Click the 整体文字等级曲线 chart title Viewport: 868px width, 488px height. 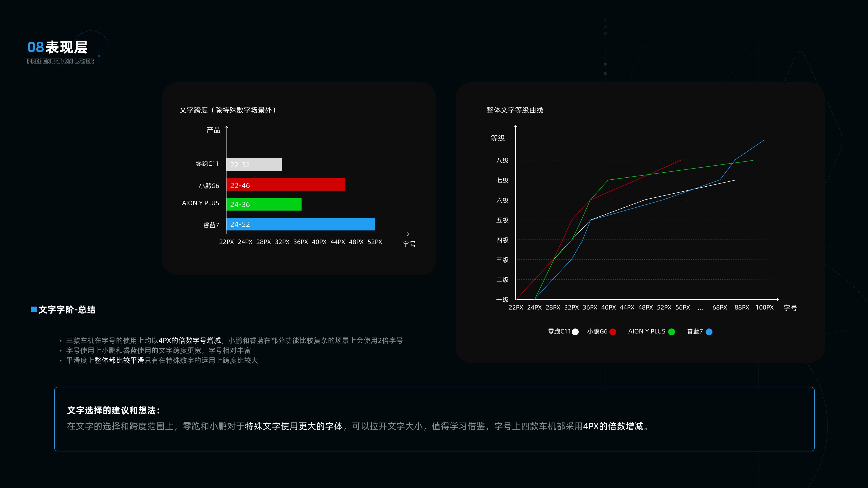(x=514, y=110)
